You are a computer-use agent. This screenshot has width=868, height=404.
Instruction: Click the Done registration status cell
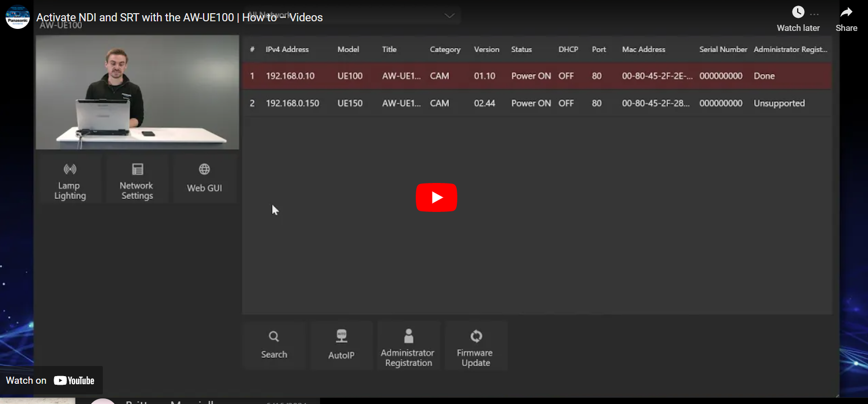[764, 76]
